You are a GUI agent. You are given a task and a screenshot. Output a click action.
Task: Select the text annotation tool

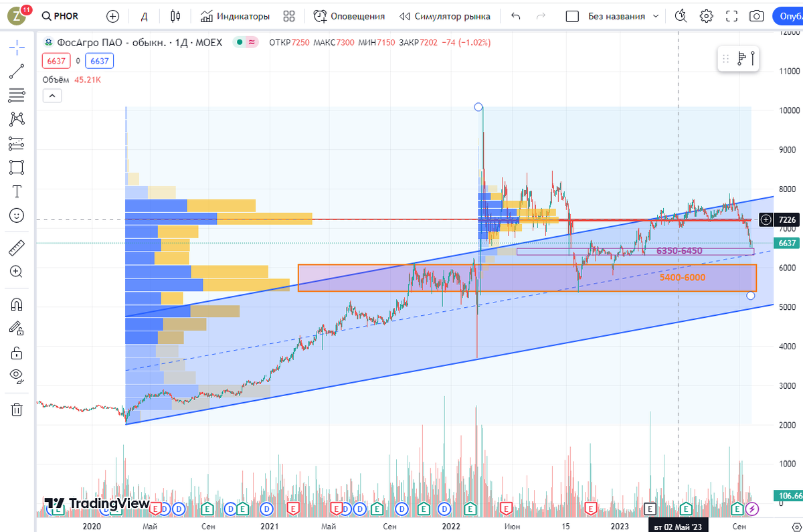[x=17, y=191]
